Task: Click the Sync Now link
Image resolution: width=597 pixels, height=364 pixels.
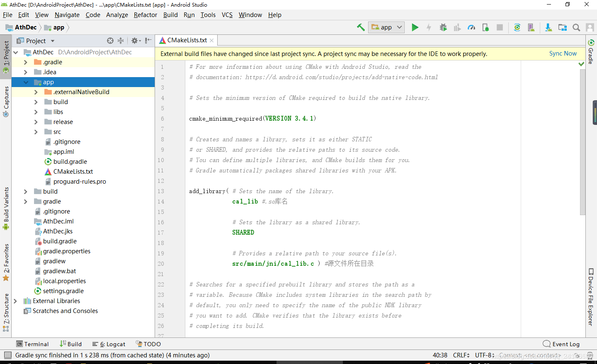Action: click(x=563, y=53)
